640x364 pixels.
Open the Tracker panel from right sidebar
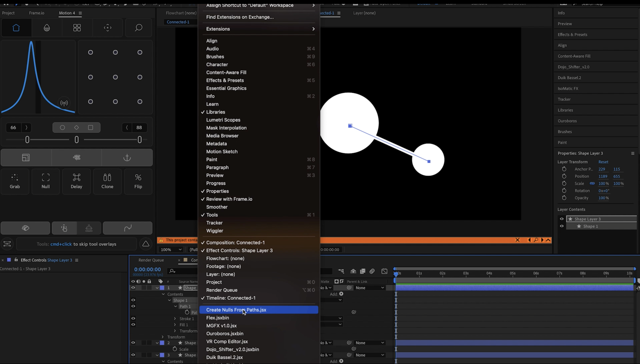(x=564, y=99)
